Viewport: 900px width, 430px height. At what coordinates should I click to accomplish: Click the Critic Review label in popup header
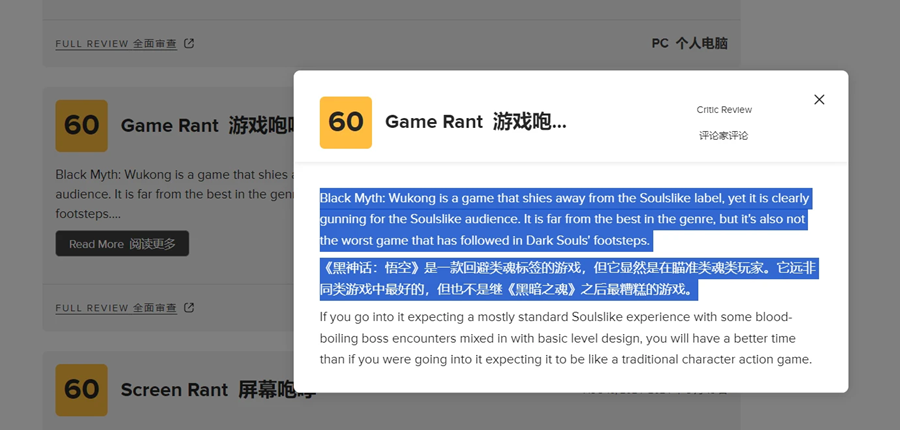point(724,110)
